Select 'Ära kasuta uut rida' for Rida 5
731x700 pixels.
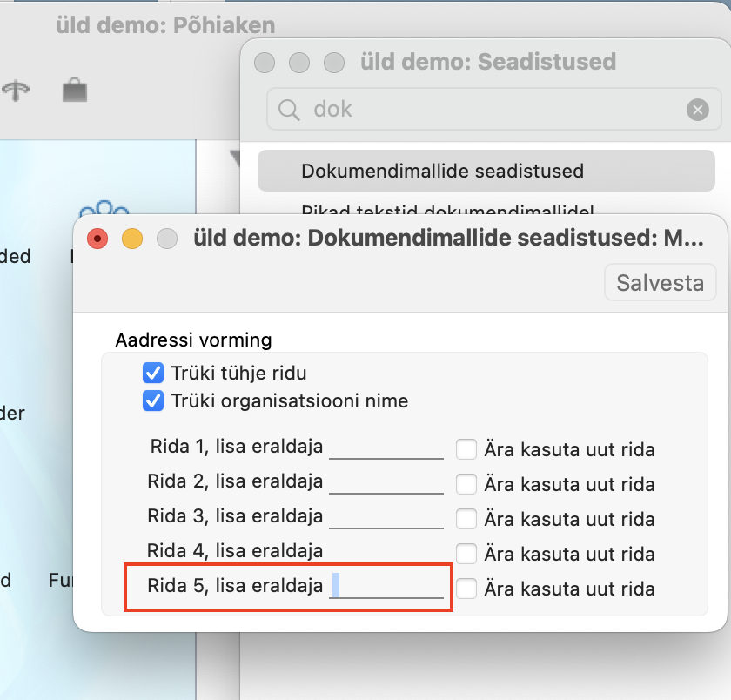466,589
